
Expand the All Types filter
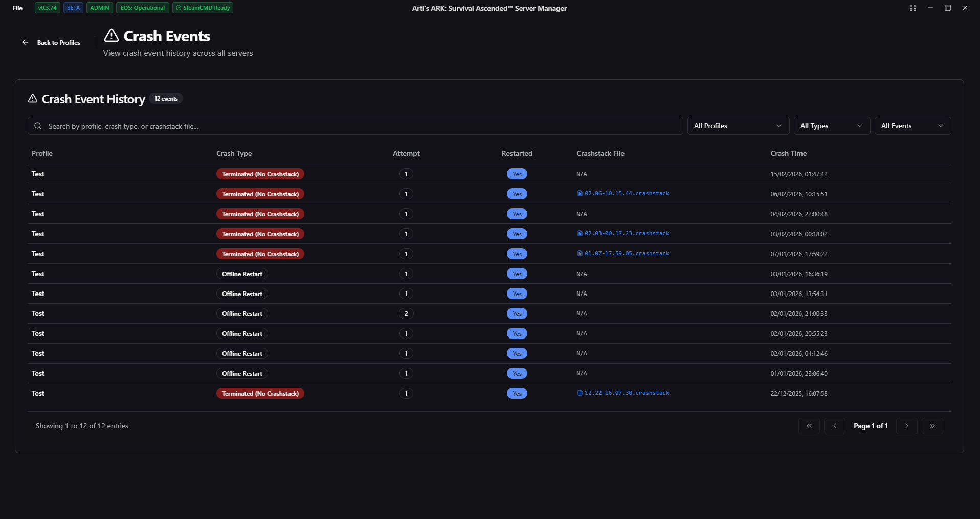[831, 126]
